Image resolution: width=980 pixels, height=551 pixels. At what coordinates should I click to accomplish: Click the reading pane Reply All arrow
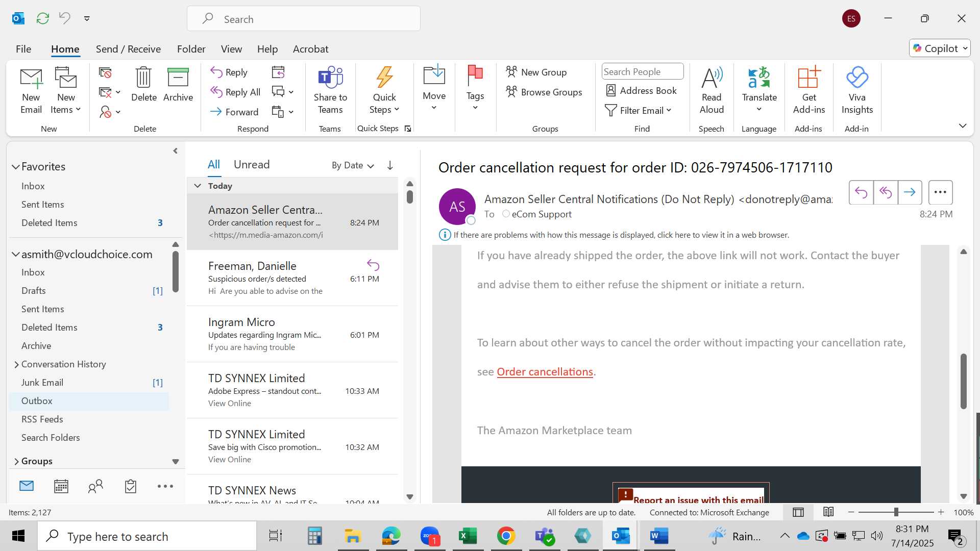point(886,192)
